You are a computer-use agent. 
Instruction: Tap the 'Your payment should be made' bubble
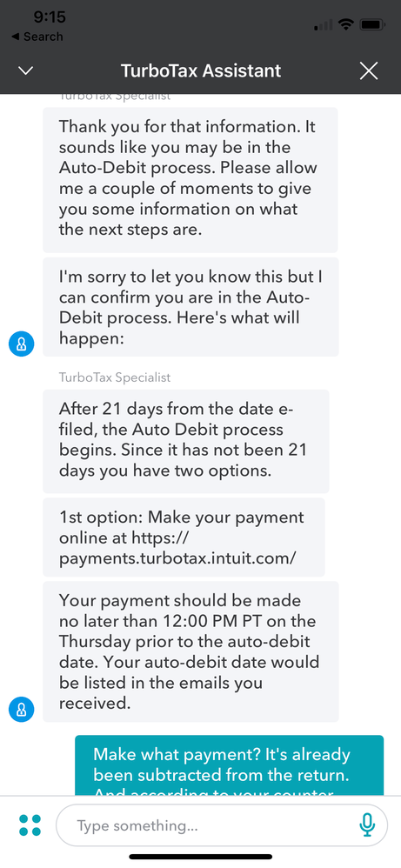(190, 651)
